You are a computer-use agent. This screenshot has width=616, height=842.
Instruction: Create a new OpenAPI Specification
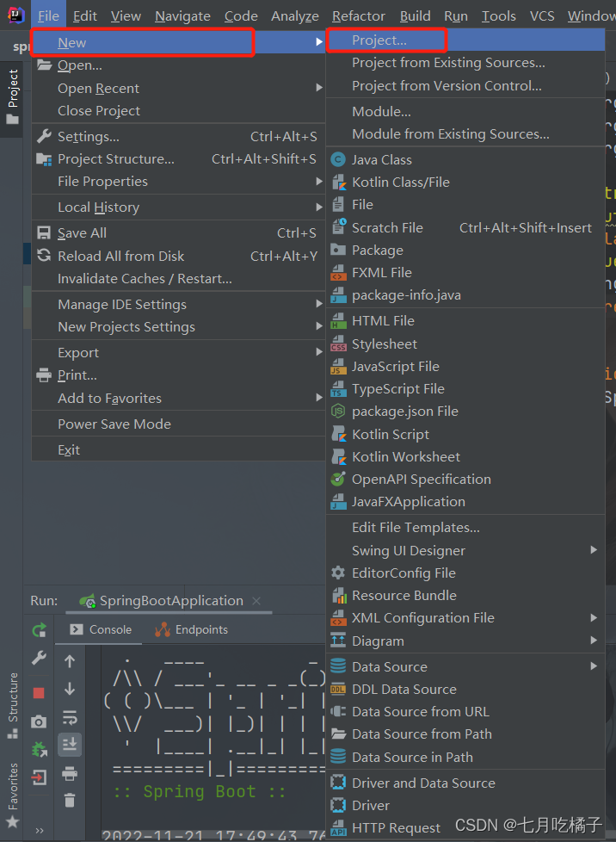coord(465,479)
